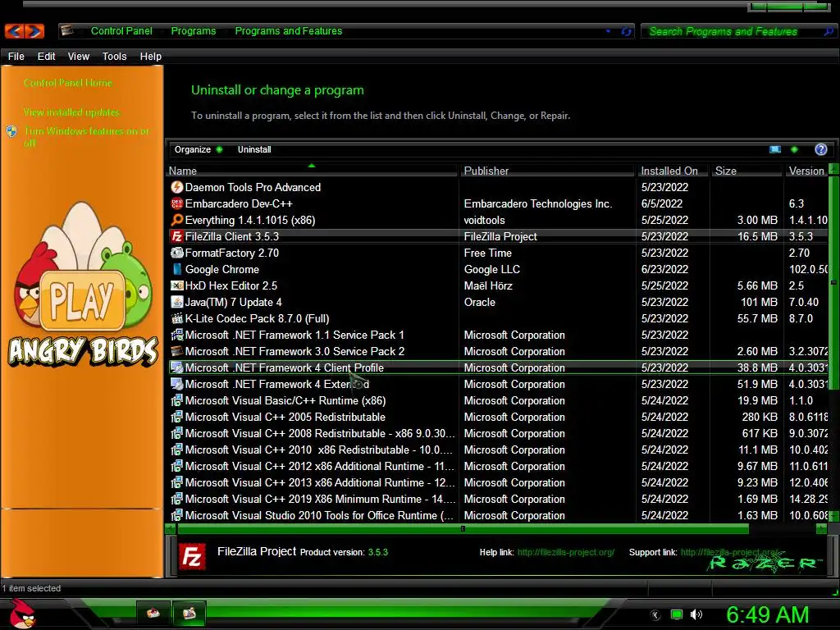Open the Organize dropdown menu
The height and width of the screenshot is (630, 840).
click(199, 149)
